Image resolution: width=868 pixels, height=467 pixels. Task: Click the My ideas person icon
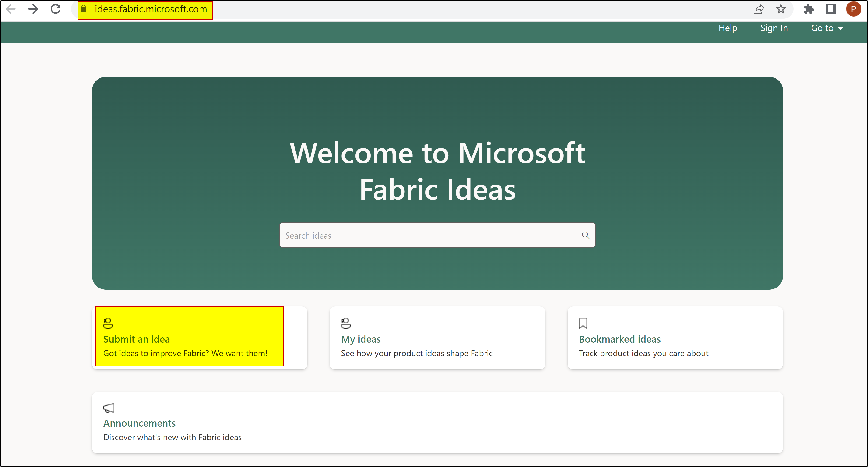point(346,323)
